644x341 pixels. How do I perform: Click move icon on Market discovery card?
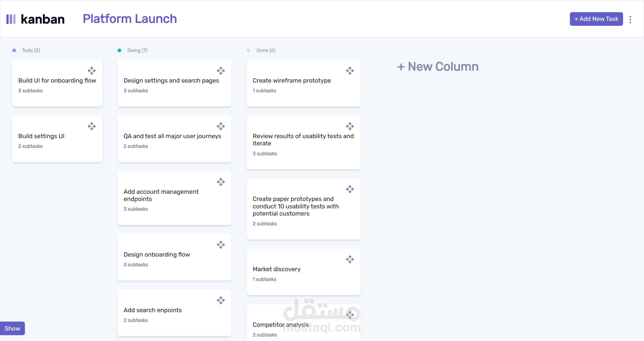tap(350, 259)
